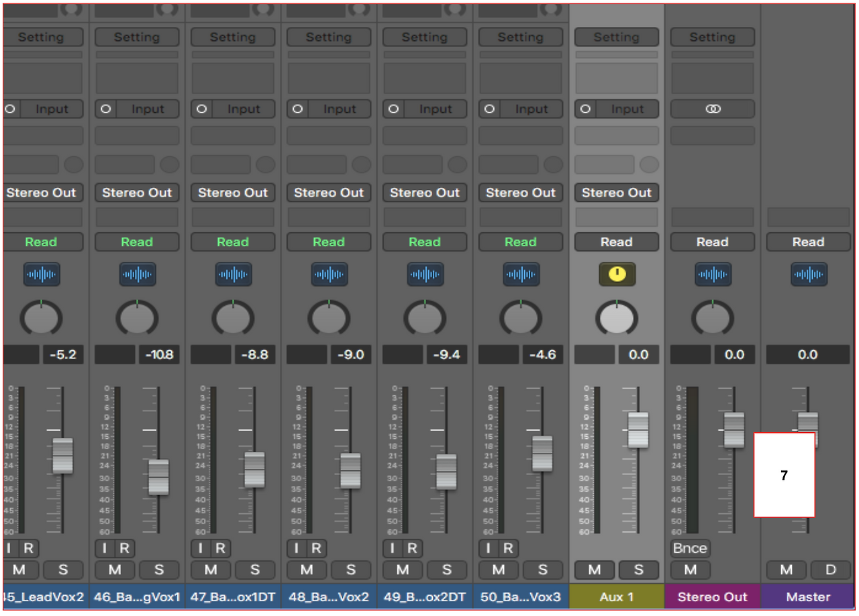Solo the 46_Ba...gVox1 channel
The height and width of the screenshot is (616, 859).
pos(159,570)
